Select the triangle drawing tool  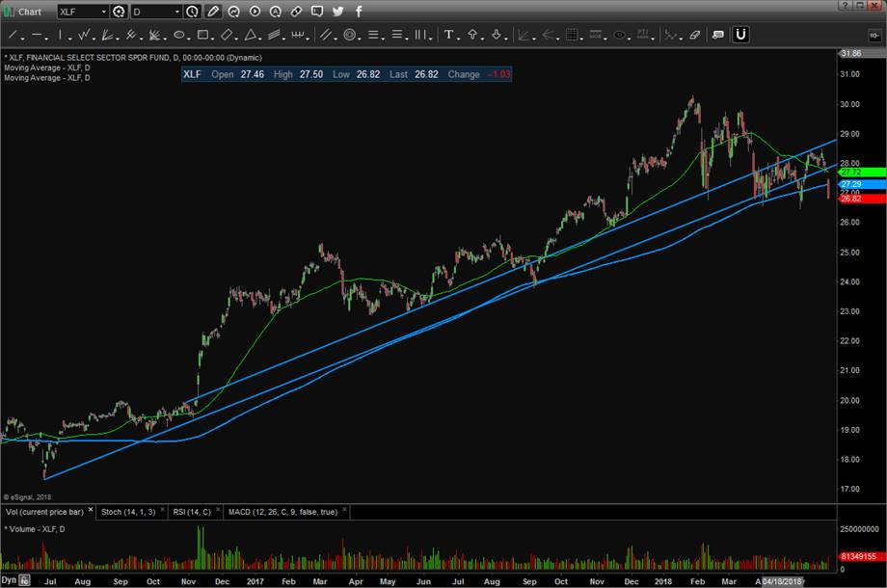[x=250, y=35]
